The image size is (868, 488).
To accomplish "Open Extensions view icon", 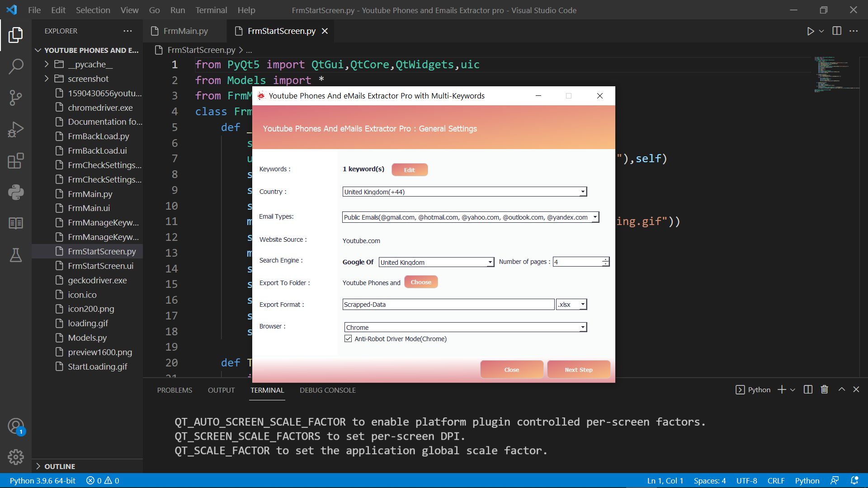I will (x=16, y=161).
